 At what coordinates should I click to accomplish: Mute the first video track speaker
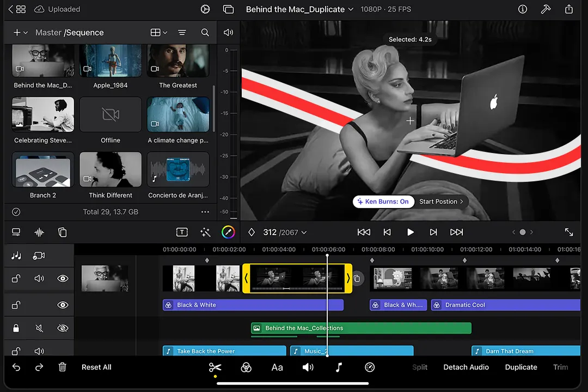point(39,278)
